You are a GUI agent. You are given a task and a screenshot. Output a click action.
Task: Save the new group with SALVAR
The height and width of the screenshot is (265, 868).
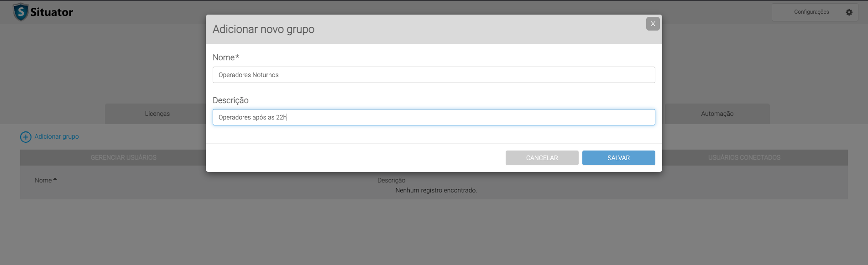point(618,158)
